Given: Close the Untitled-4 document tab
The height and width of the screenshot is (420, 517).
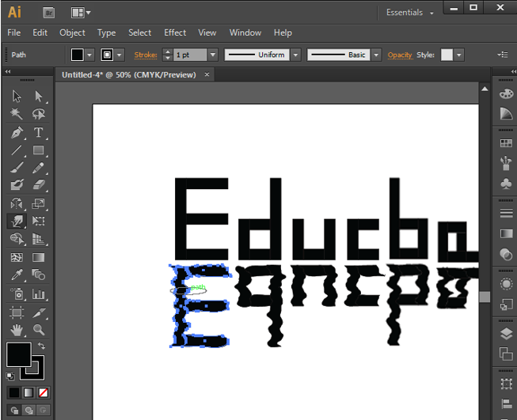Looking at the screenshot, I should (x=207, y=74).
